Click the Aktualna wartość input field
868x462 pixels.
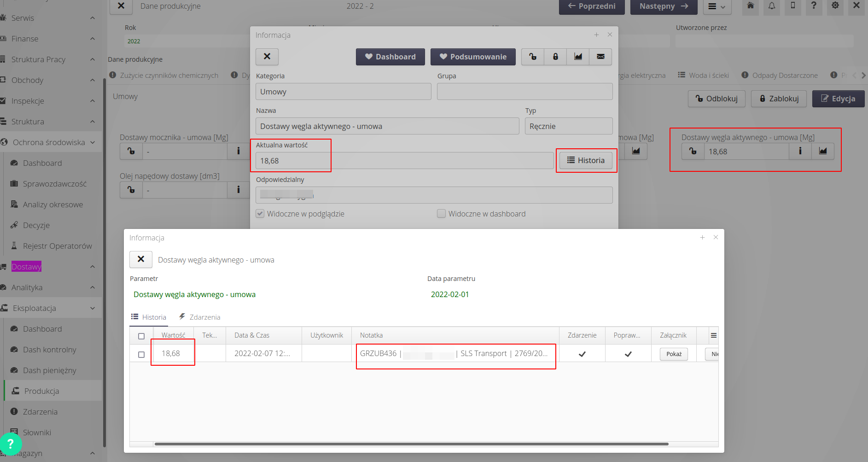tap(404, 161)
